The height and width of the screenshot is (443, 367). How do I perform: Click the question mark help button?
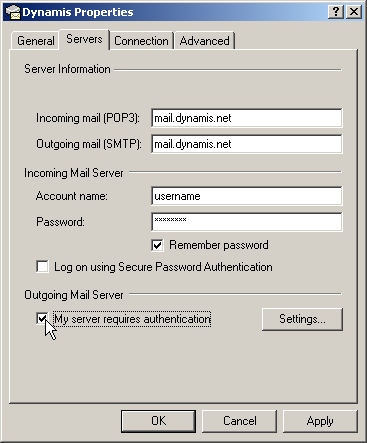click(x=336, y=12)
